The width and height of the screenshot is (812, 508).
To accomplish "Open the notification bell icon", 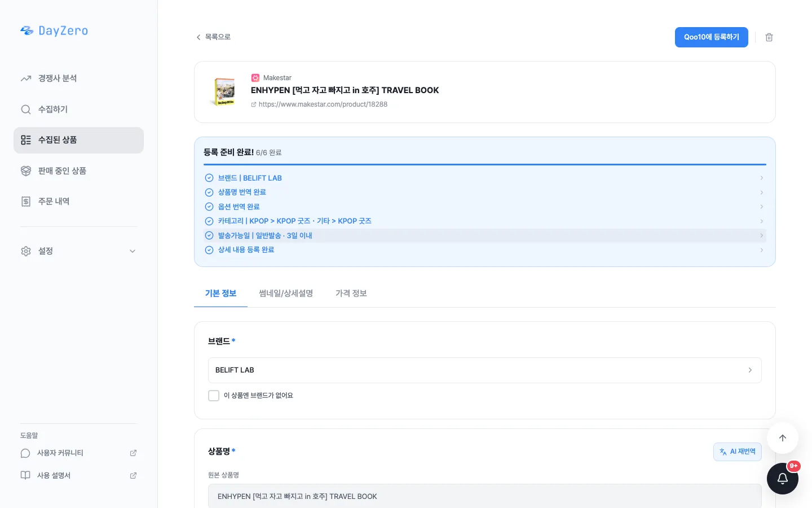I will pos(783,479).
